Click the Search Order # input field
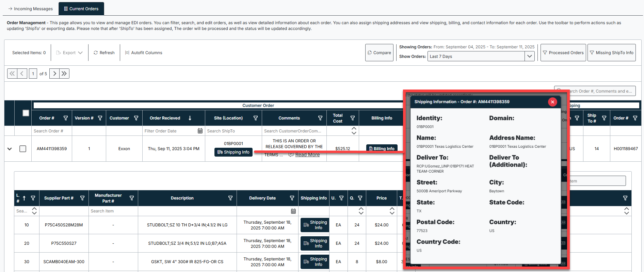 coord(52,131)
